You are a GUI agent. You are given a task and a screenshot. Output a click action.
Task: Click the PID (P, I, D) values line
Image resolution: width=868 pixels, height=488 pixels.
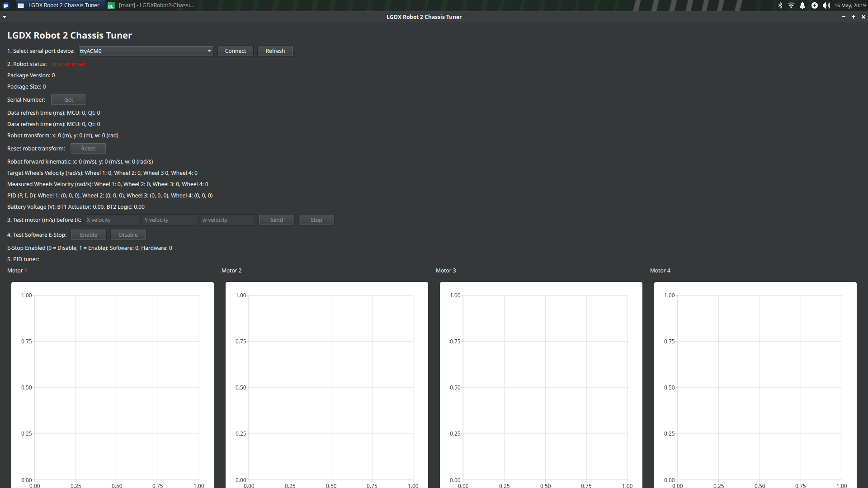point(110,196)
